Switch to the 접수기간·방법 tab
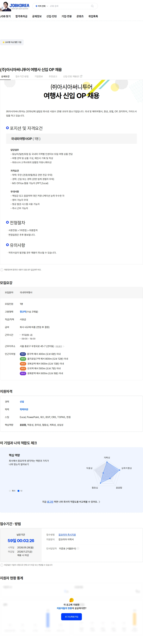Screen dimensions: 143x644 click(x=22, y=77)
